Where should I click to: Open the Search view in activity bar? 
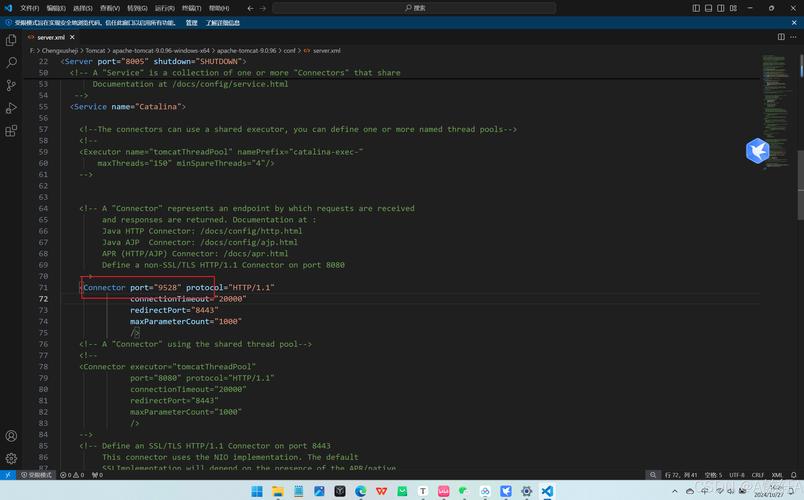(11, 63)
